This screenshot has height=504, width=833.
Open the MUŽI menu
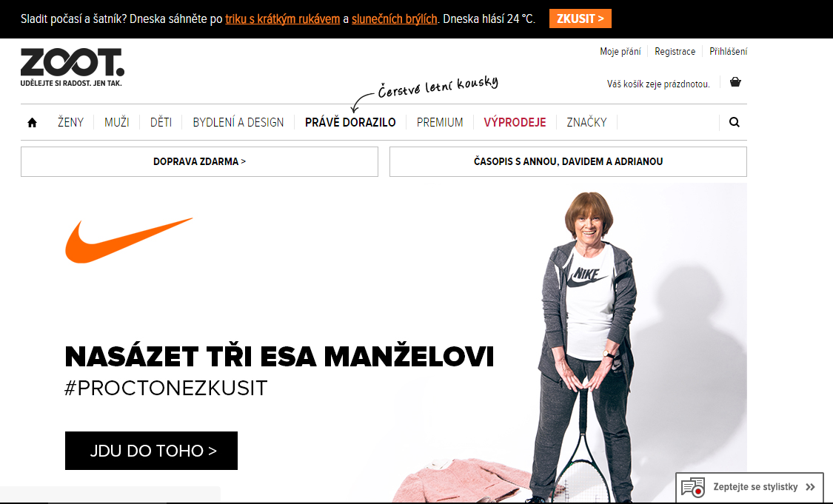[117, 123]
